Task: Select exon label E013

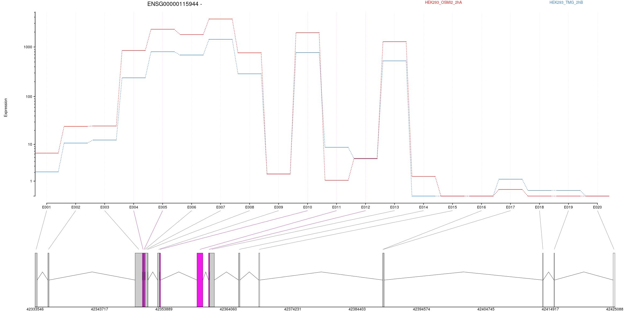Action: point(394,207)
